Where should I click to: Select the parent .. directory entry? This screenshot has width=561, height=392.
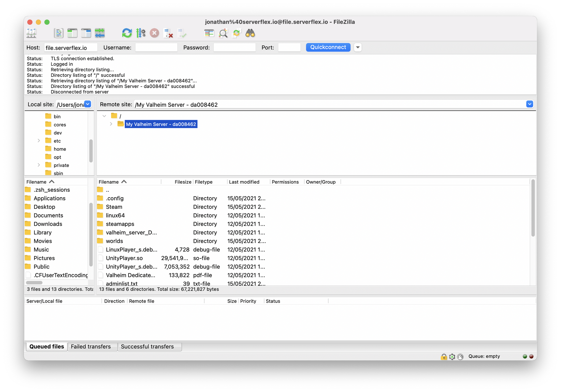coord(107,190)
